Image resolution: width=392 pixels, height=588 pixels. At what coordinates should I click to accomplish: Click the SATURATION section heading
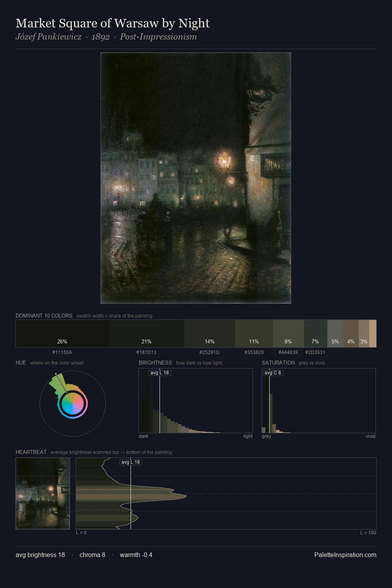point(278,363)
